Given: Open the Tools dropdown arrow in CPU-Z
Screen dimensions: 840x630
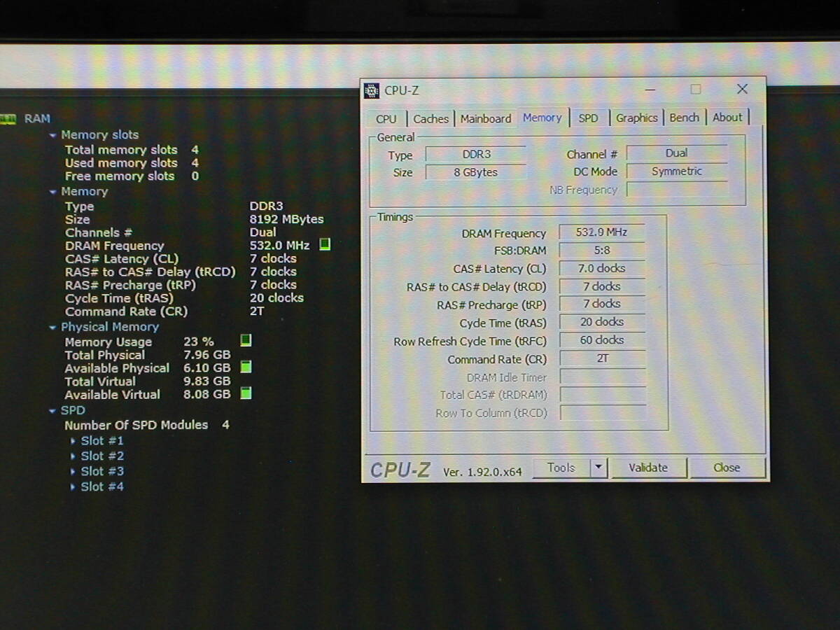Looking at the screenshot, I should [x=598, y=468].
